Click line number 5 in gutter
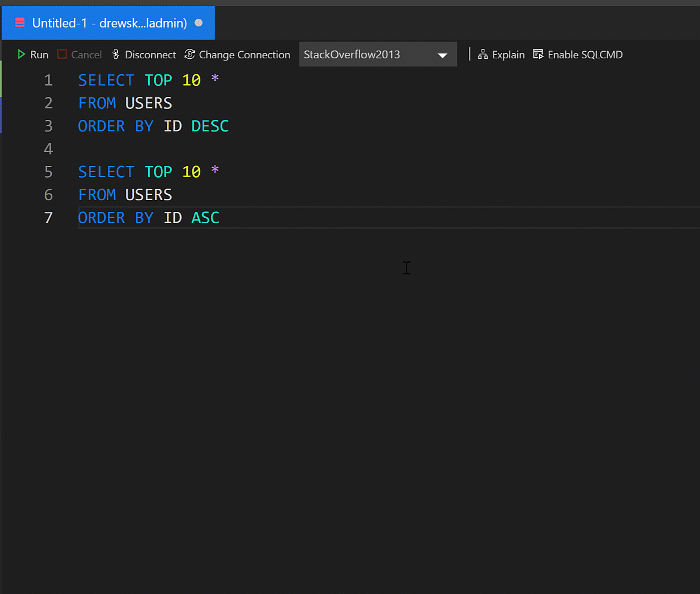This screenshot has height=594, width=700. coord(48,172)
